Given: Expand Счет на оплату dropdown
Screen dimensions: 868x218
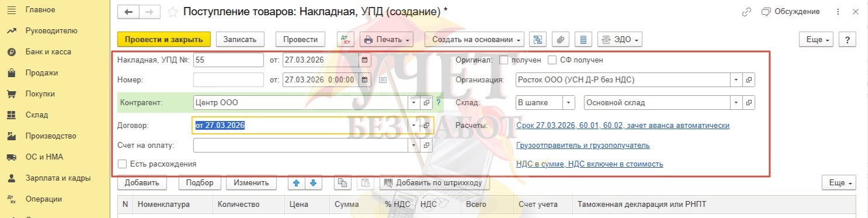Looking at the screenshot, I should pyautogui.click(x=414, y=145).
